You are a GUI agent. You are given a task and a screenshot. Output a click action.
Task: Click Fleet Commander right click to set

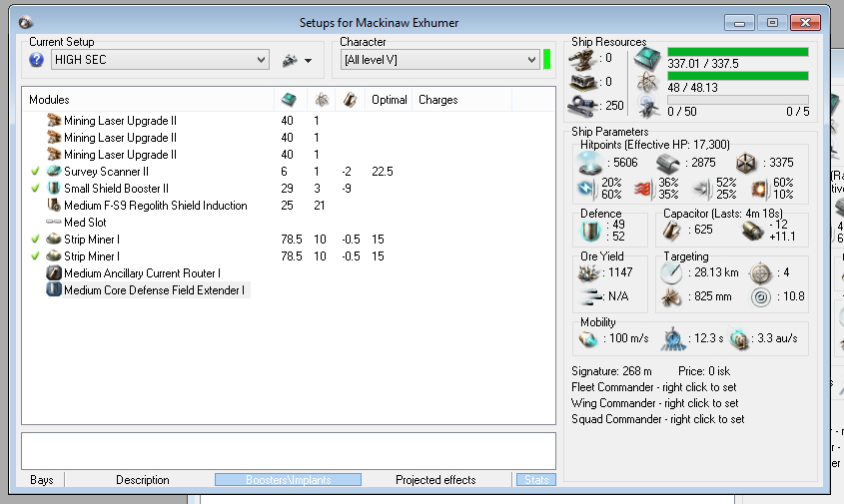tap(653, 387)
